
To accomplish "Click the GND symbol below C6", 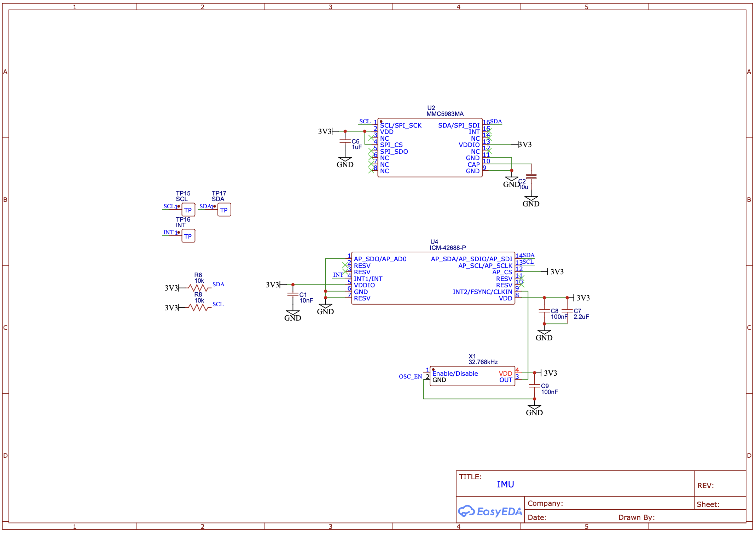I will pos(345,159).
